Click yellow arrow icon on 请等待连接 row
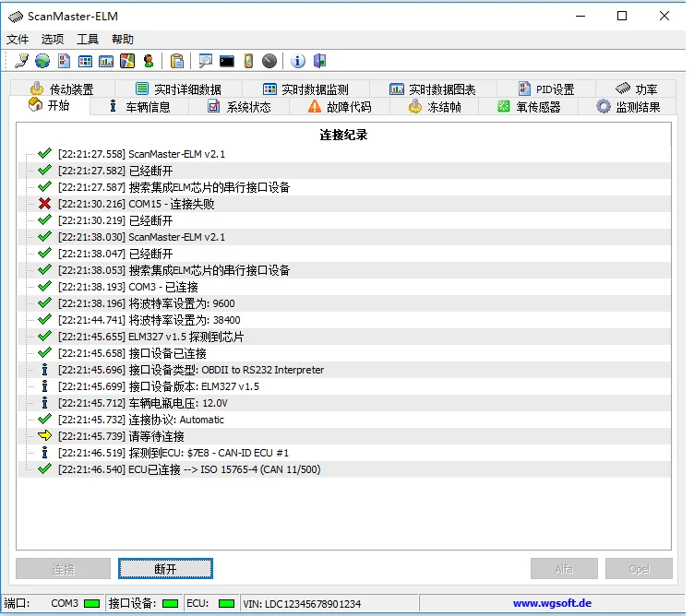694x616 pixels. (44, 435)
